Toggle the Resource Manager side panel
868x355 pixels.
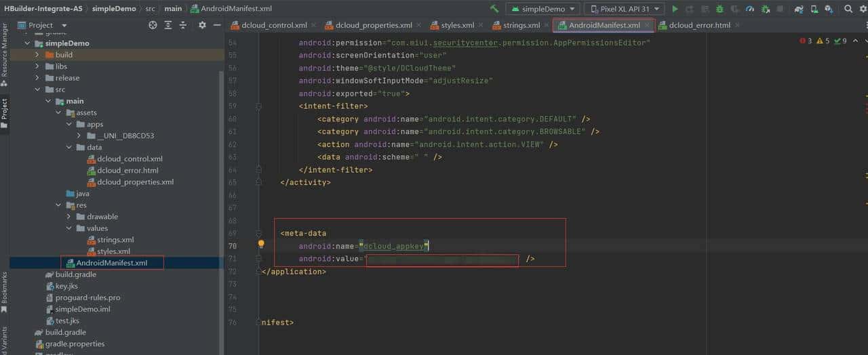tap(4, 51)
